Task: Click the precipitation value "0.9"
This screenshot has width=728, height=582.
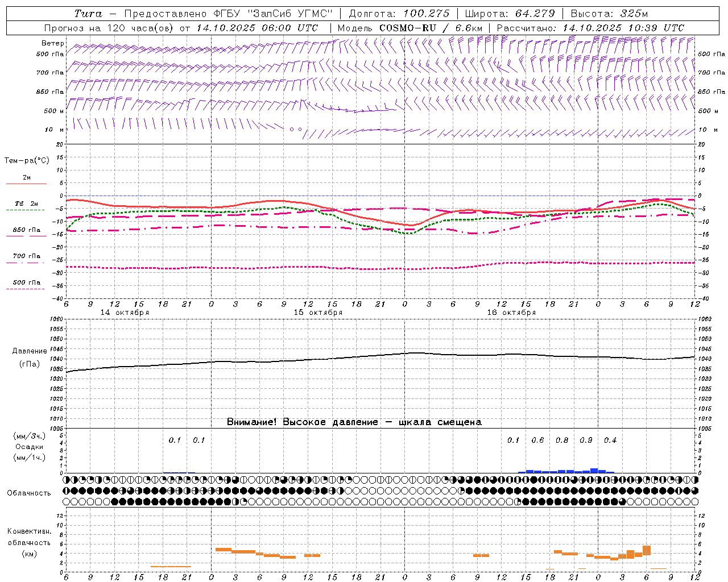Action: pos(586,440)
